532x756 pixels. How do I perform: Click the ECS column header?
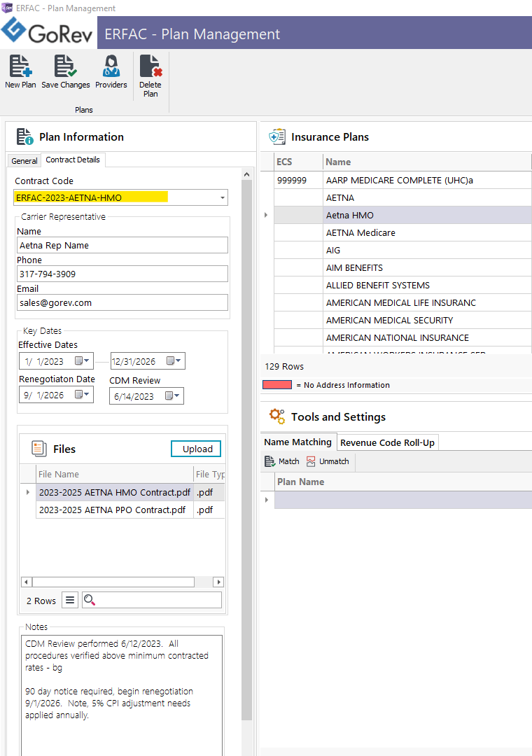298,162
